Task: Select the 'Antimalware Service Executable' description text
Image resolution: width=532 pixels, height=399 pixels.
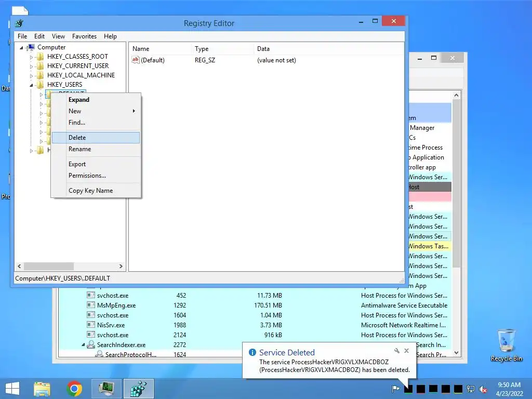Action: [404, 305]
